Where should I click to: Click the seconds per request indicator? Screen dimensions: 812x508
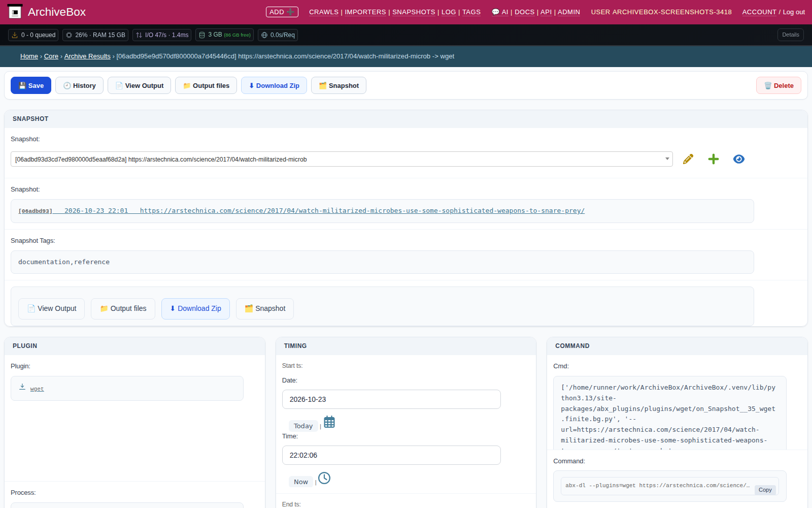pos(278,35)
